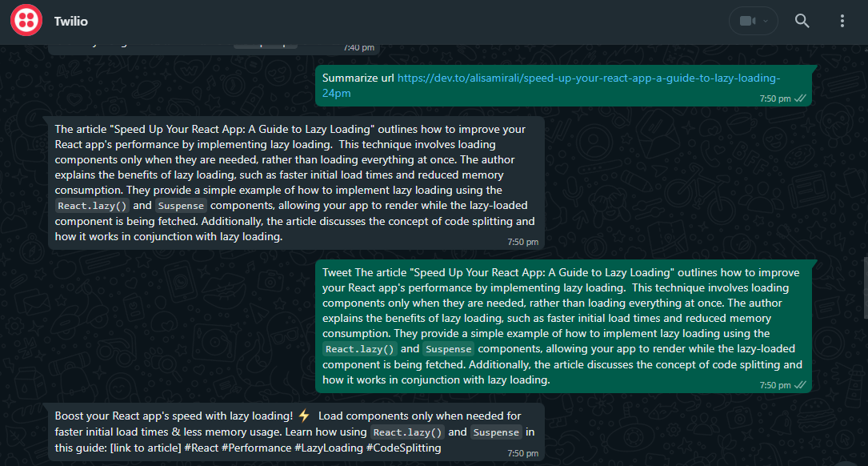Screen dimensions: 868x466
Task: Click Suspense code in the sent Tweet message
Action: 448,349
